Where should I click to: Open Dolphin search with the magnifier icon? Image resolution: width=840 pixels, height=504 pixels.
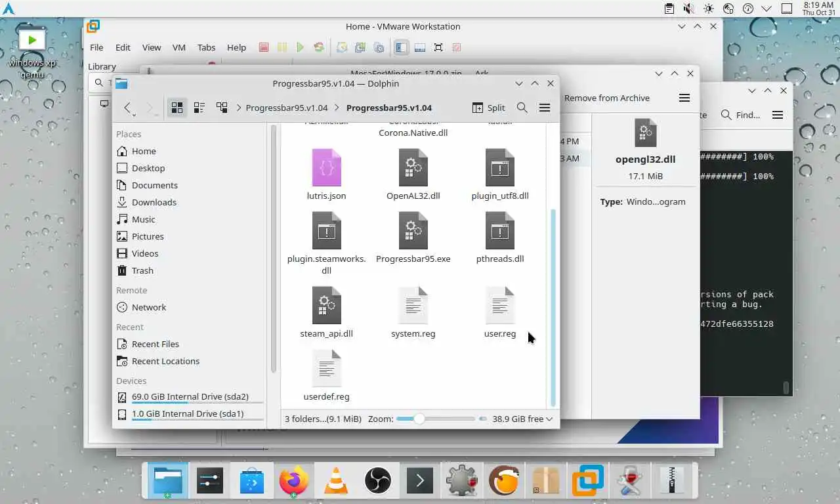(522, 108)
